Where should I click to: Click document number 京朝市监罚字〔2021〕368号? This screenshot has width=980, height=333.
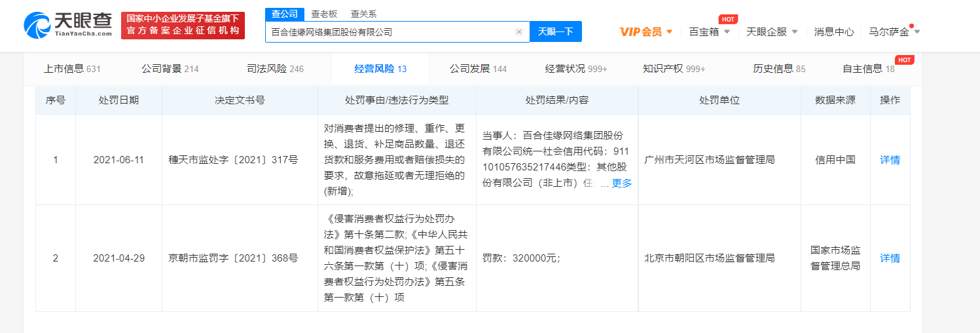pyautogui.click(x=233, y=258)
